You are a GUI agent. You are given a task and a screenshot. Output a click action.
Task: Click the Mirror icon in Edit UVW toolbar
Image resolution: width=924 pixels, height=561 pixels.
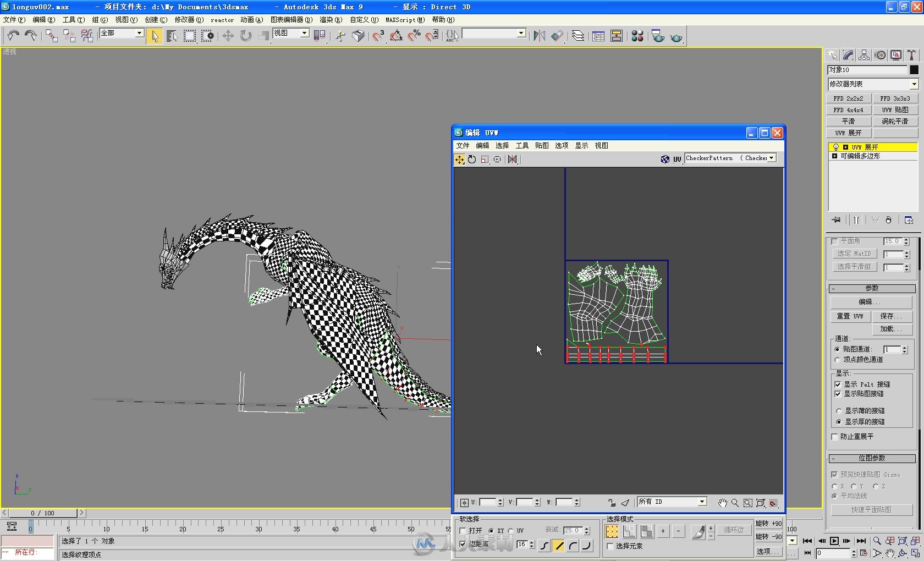click(x=513, y=159)
